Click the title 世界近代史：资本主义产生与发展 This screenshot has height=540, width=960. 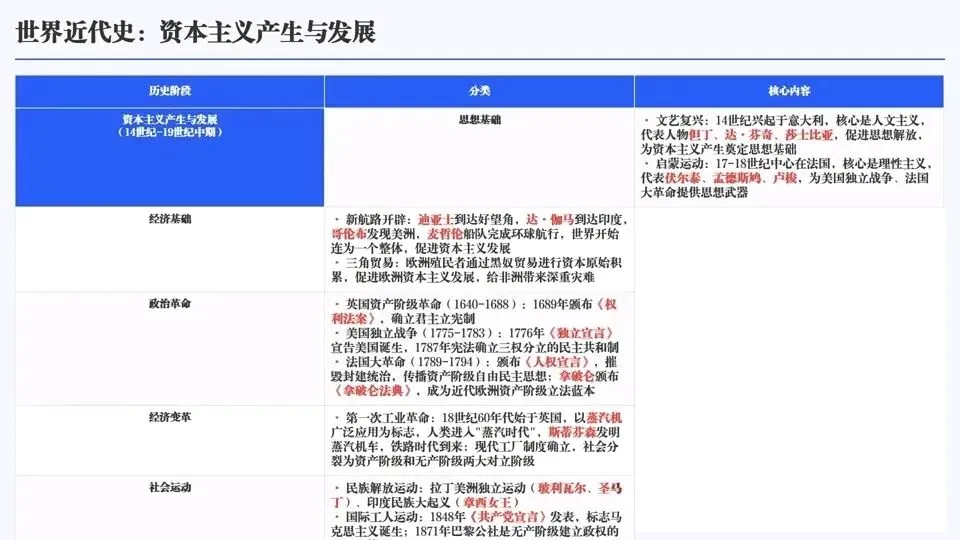coord(195,32)
